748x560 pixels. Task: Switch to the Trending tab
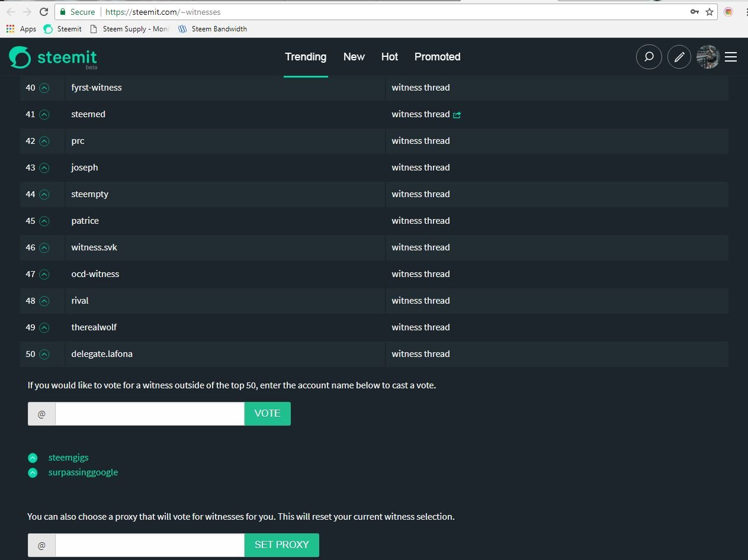306,57
